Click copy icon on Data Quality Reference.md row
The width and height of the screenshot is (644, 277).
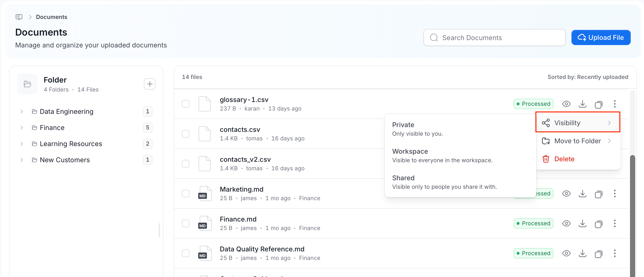pyautogui.click(x=598, y=254)
